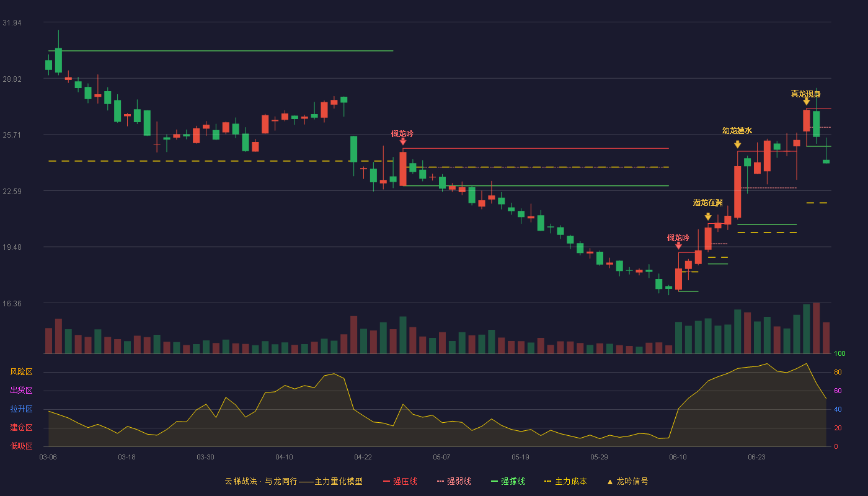This screenshot has height=496, width=868.
Task: Click the 真龙现身 label text
Action: click(x=806, y=94)
